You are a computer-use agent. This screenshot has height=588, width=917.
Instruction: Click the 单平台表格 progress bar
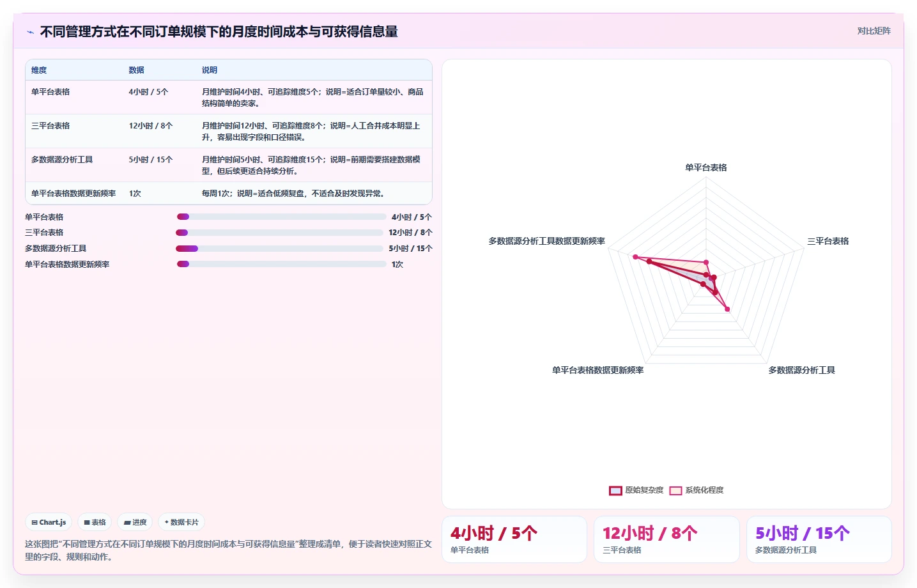pos(281,217)
